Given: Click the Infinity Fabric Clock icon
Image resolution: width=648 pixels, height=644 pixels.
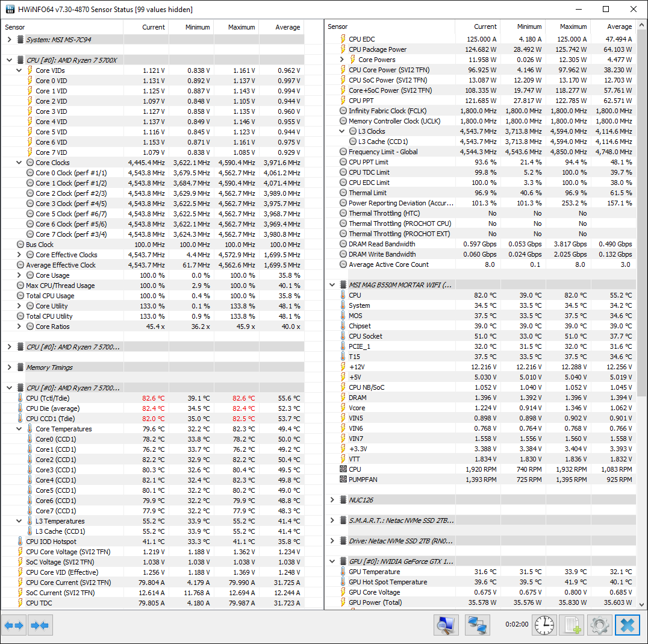Looking at the screenshot, I should tap(343, 111).
